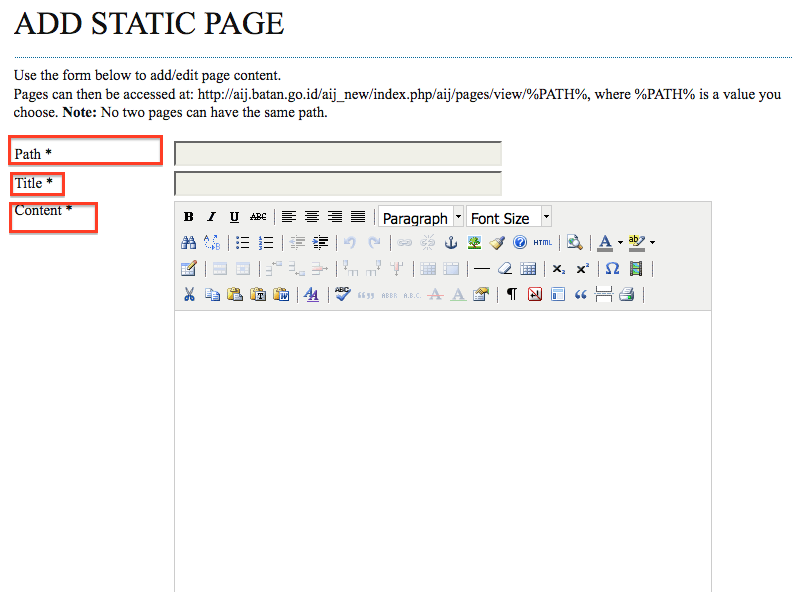The image size is (792, 592).
Task: Toggle italic formatting
Action: (211, 217)
